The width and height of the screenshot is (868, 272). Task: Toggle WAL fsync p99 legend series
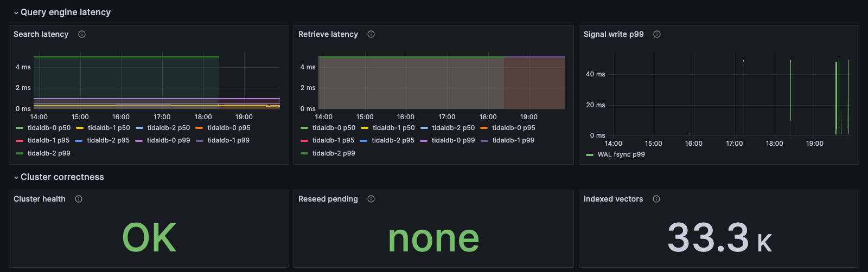(x=615, y=154)
